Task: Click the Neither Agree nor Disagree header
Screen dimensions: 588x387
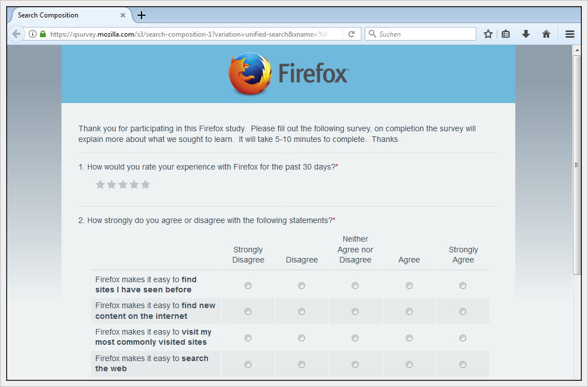Action: pos(355,250)
